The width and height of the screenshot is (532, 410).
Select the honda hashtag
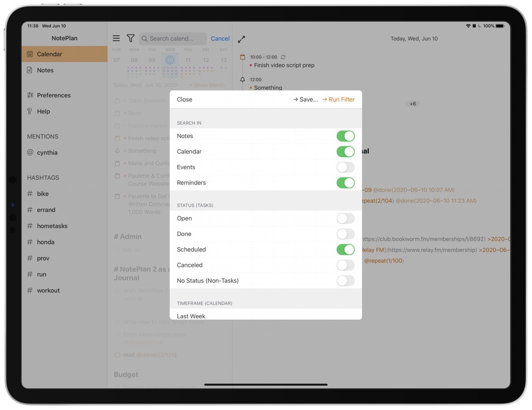click(x=64, y=242)
